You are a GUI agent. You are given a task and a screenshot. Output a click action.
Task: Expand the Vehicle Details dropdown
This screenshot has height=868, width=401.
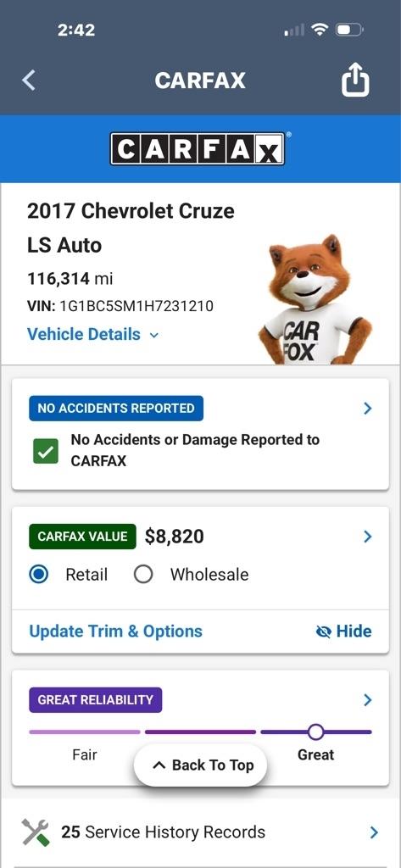click(x=93, y=334)
